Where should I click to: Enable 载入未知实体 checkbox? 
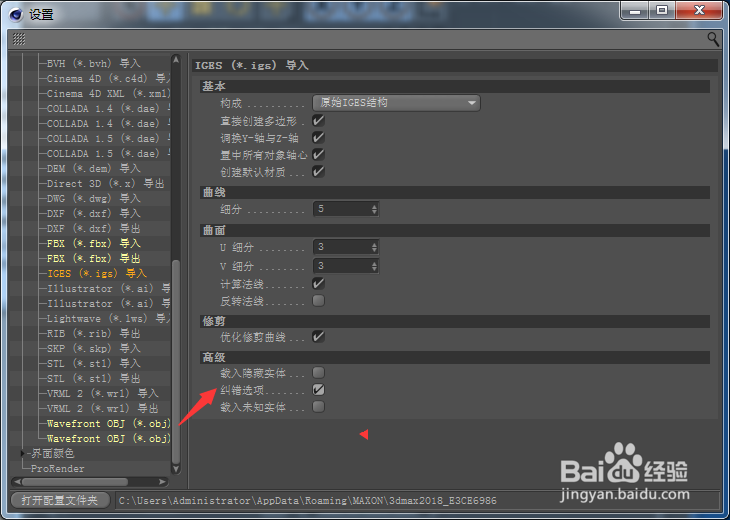(x=318, y=407)
